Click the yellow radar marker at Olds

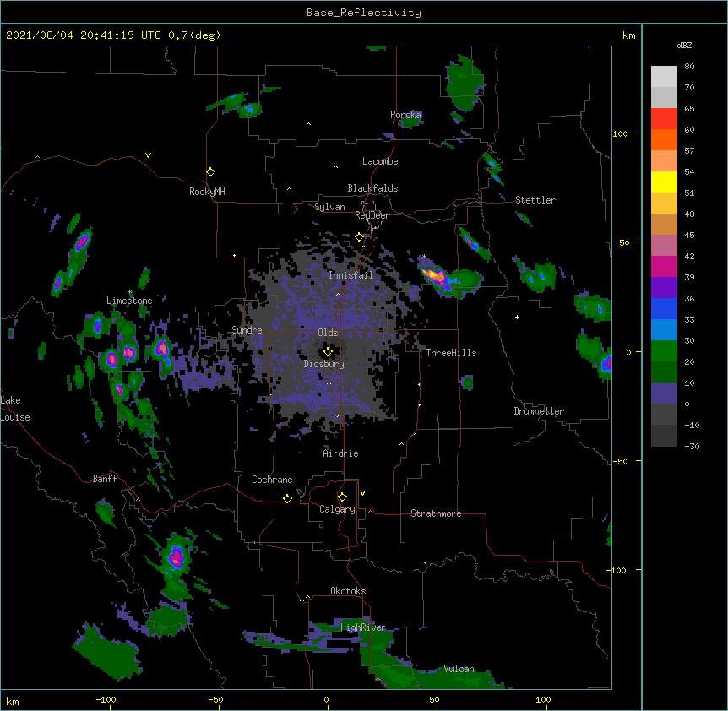[328, 352]
